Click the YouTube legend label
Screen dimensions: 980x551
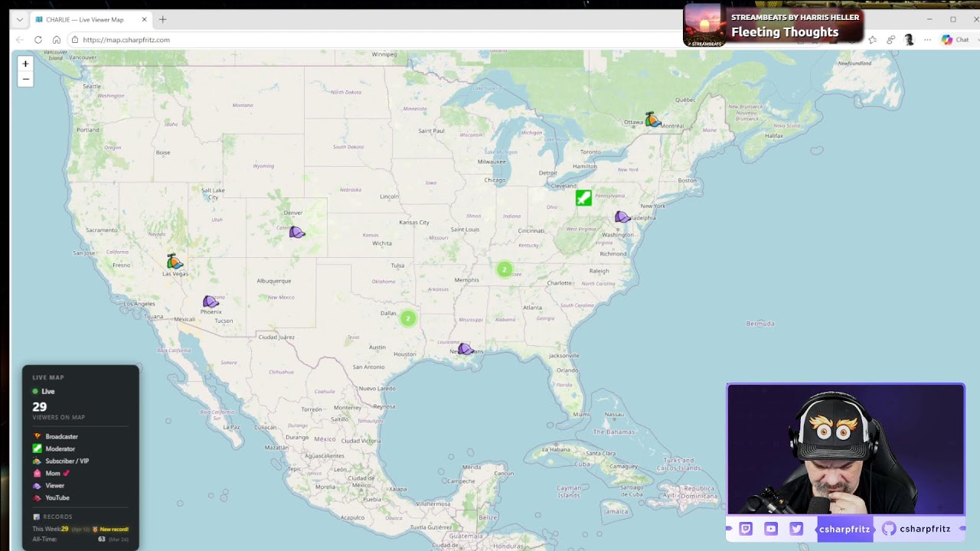pyautogui.click(x=57, y=497)
